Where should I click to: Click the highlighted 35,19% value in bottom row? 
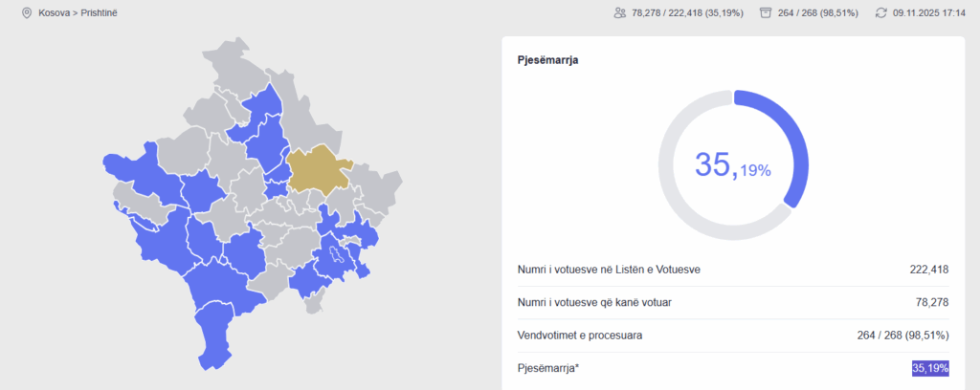click(930, 368)
